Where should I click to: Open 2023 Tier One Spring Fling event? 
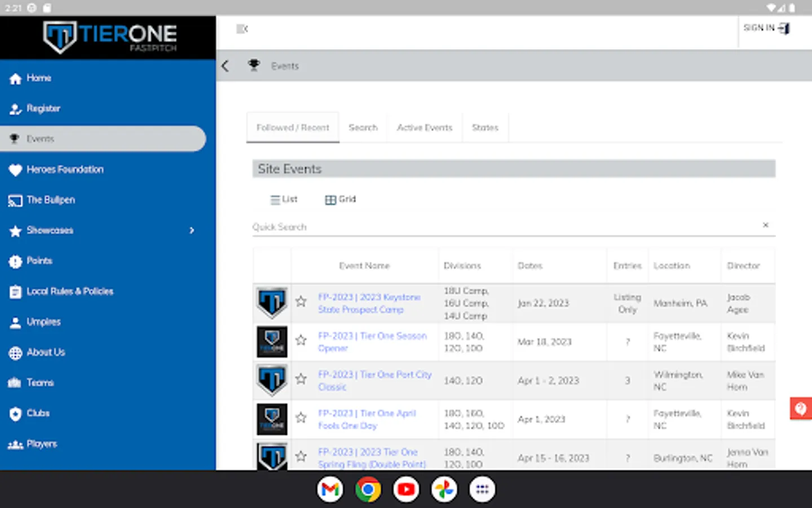click(x=372, y=458)
